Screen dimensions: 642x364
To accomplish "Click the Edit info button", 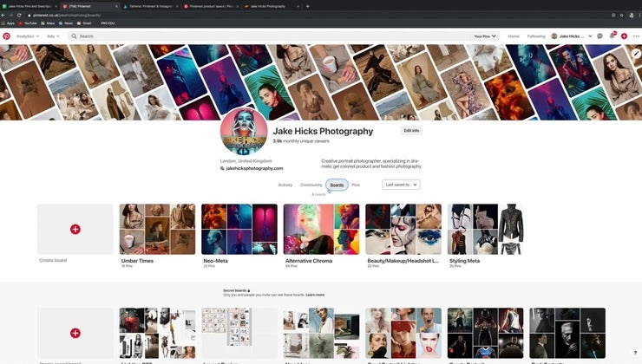I will point(411,130).
